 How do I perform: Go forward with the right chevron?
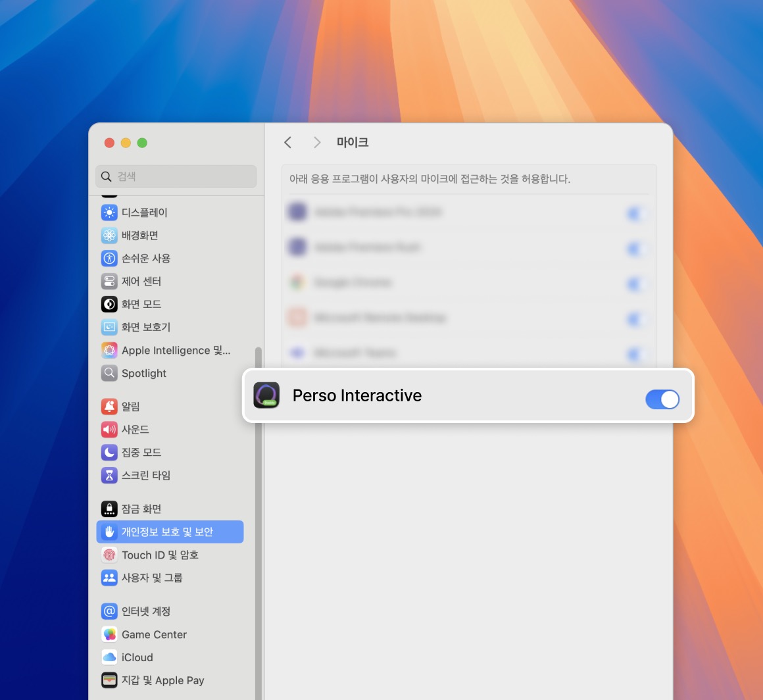tap(317, 142)
